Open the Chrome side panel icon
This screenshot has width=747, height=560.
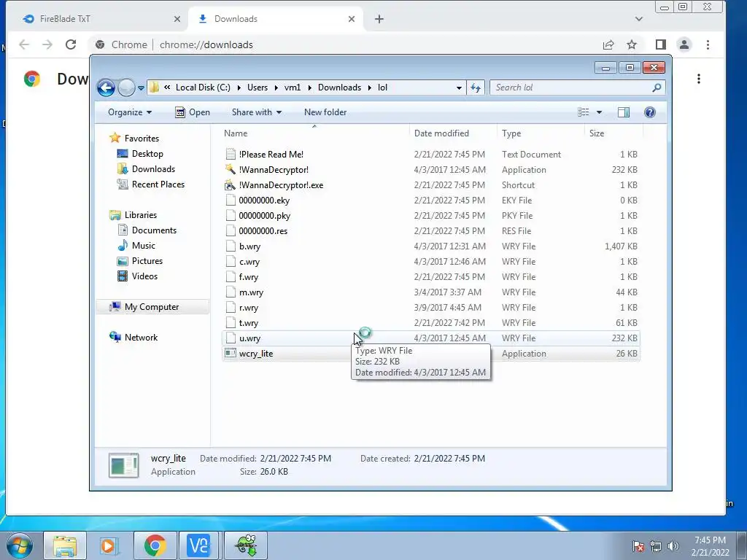[660, 44]
